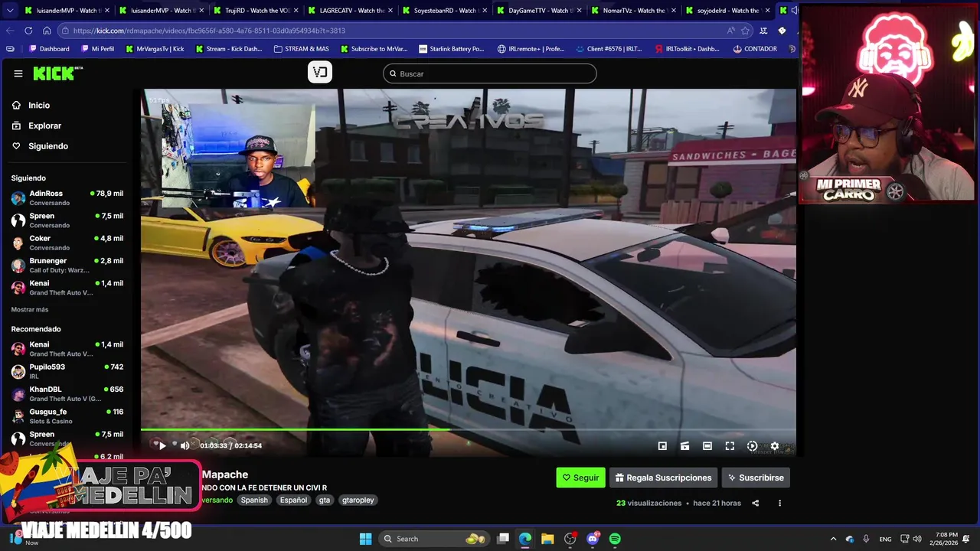This screenshot has height=551, width=980.
Task: Click the square logo icon beside search
Action: [x=320, y=73]
